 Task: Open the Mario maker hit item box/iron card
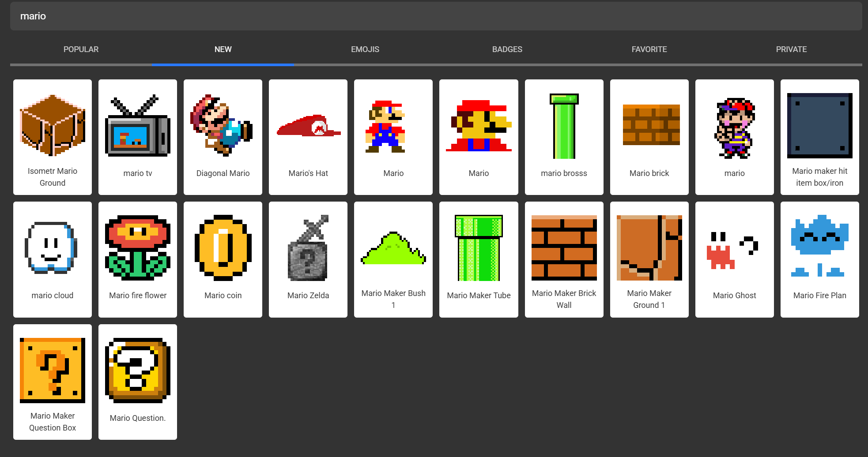(x=820, y=137)
